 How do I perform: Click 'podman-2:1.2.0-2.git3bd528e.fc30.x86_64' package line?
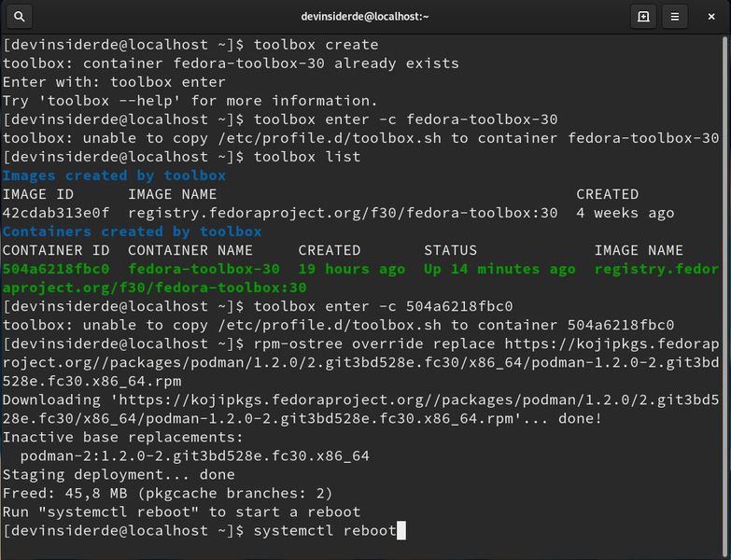pos(195,455)
